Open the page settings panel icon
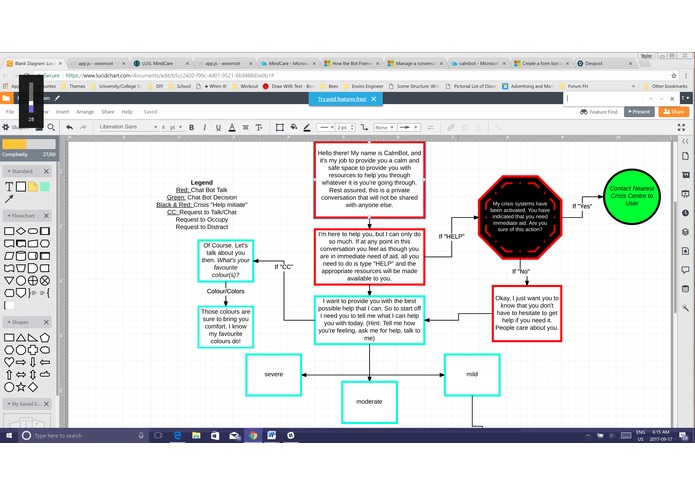 [685, 156]
